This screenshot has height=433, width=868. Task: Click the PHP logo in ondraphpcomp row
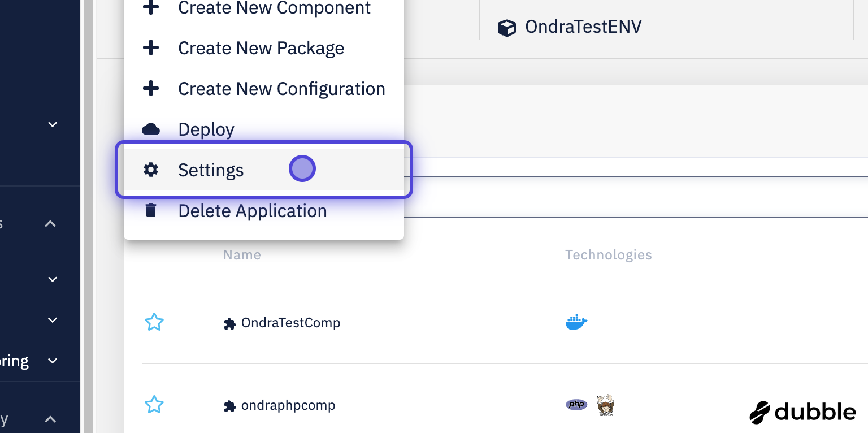[x=576, y=405]
